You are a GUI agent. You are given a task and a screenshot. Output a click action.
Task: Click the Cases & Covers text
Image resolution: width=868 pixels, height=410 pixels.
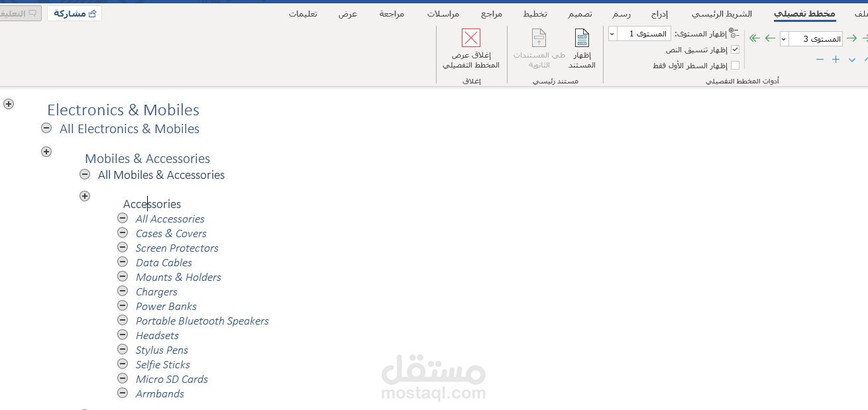click(x=171, y=233)
